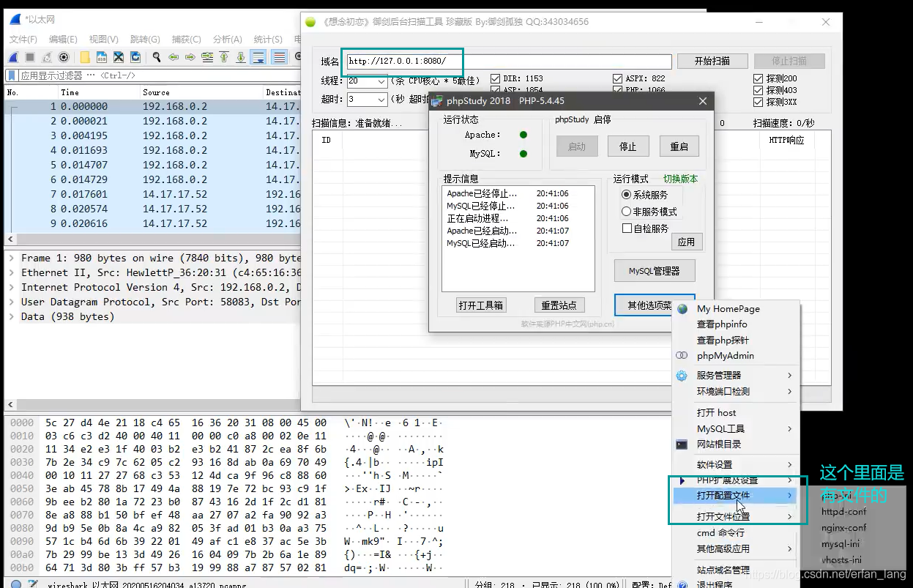This screenshot has height=588, width=913.
Task: Toggle the ASPX: 822 checkbox
Action: pos(618,78)
